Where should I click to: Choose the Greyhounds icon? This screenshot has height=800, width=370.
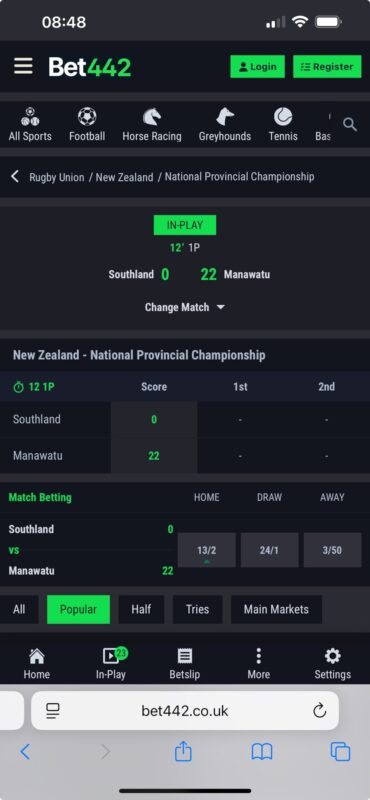click(225, 116)
